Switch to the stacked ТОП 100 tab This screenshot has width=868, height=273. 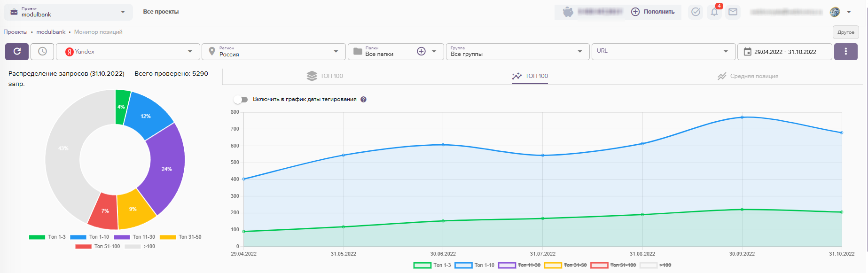(x=325, y=76)
